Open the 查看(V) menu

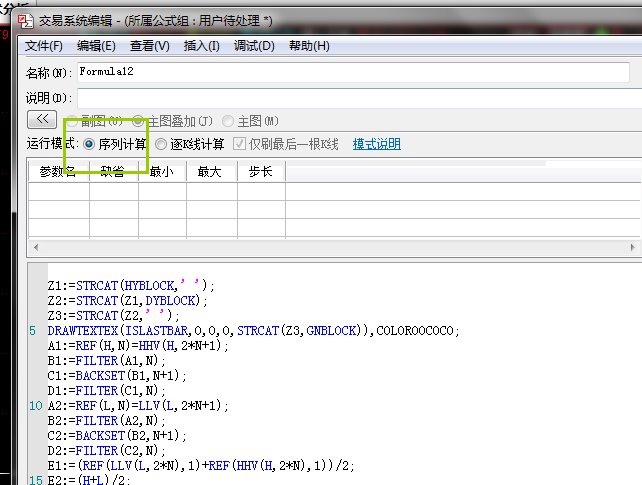[149, 46]
